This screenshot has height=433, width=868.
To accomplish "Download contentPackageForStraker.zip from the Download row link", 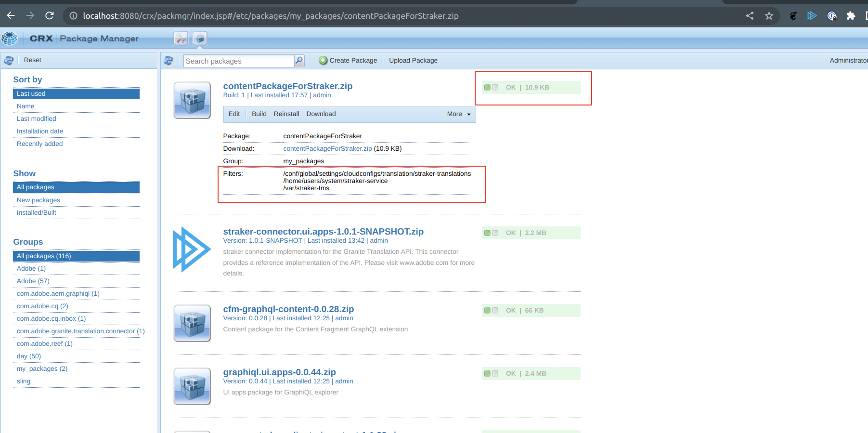I will point(327,149).
